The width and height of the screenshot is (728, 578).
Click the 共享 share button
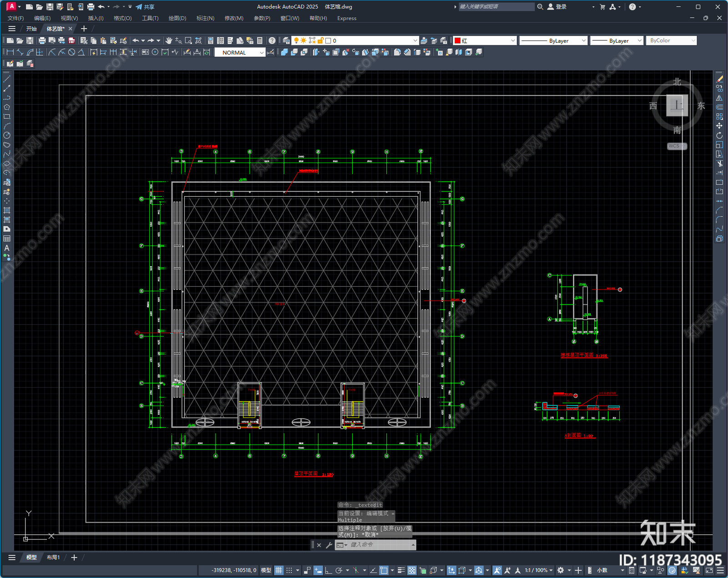(145, 7)
